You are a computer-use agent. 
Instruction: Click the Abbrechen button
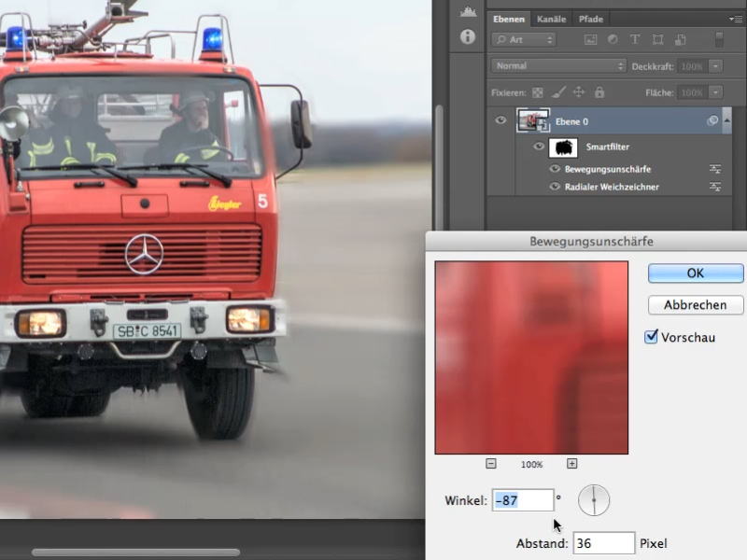click(x=696, y=305)
